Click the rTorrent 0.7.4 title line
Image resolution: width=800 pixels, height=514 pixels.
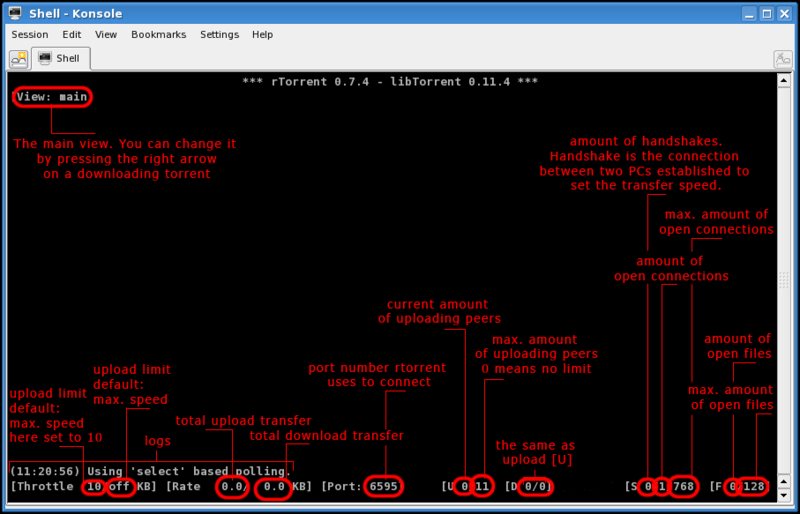390,82
